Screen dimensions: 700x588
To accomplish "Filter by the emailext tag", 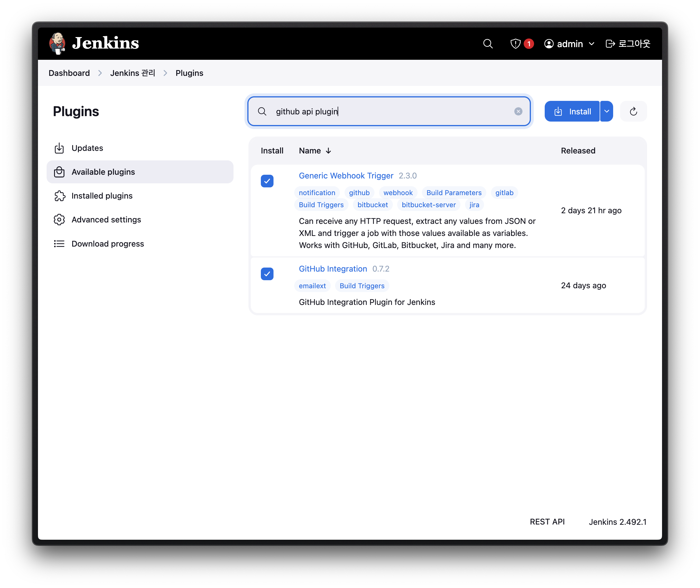I will 312,286.
